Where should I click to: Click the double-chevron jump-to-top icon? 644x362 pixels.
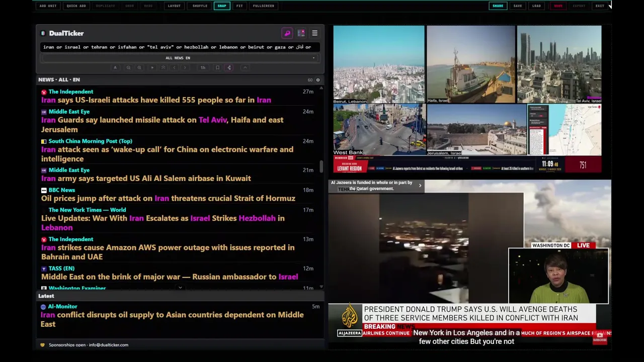tap(163, 67)
